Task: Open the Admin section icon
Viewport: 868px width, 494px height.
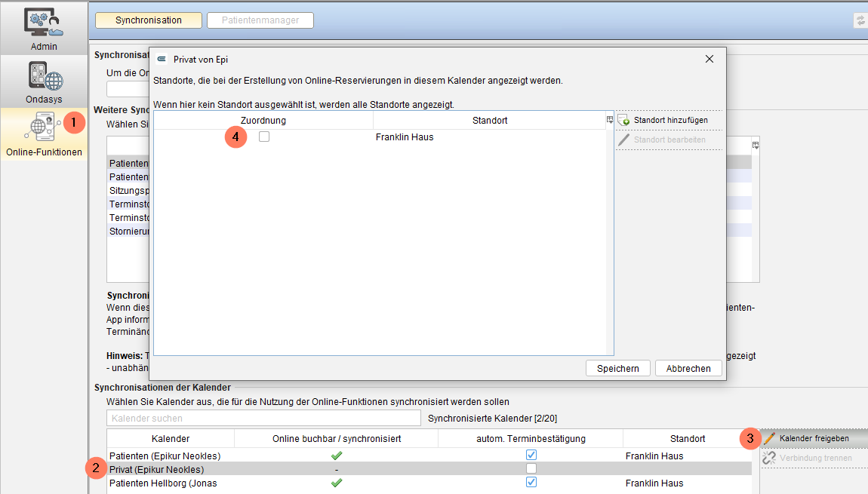Action: point(44,23)
